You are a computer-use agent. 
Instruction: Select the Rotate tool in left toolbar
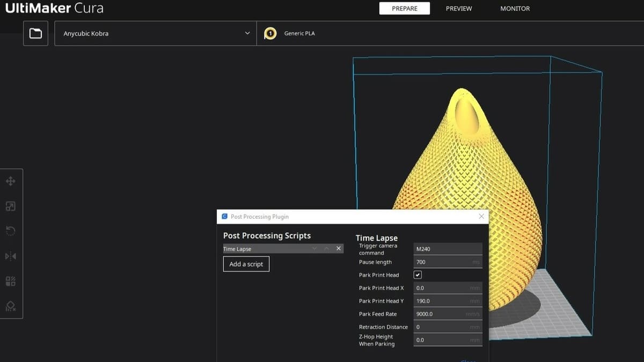tap(10, 231)
